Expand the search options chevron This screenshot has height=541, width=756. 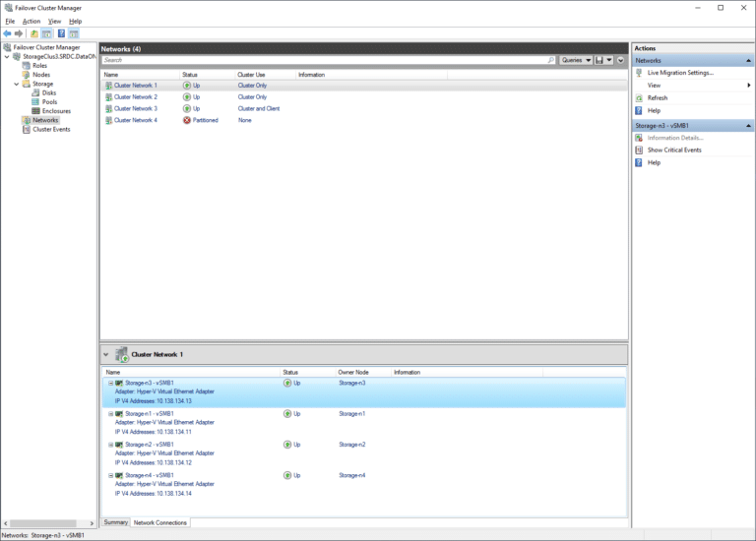pos(620,60)
